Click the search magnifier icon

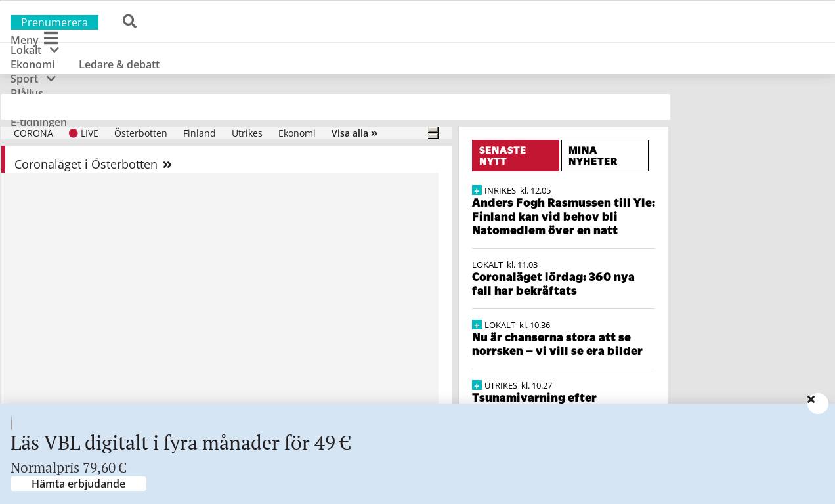click(129, 22)
